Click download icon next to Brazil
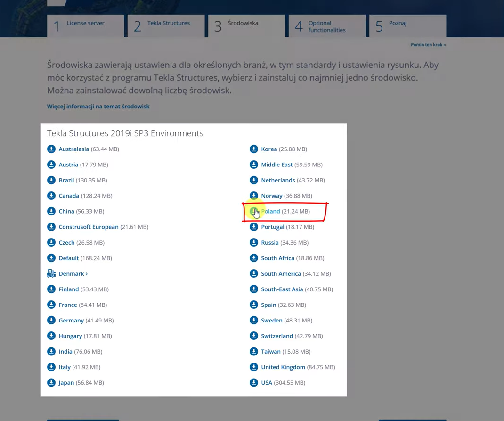Image resolution: width=504 pixels, height=421 pixels. click(x=51, y=180)
